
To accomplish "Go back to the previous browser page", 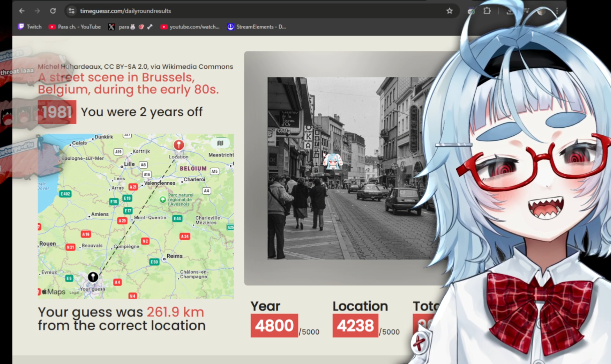I will (x=22, y=11).
